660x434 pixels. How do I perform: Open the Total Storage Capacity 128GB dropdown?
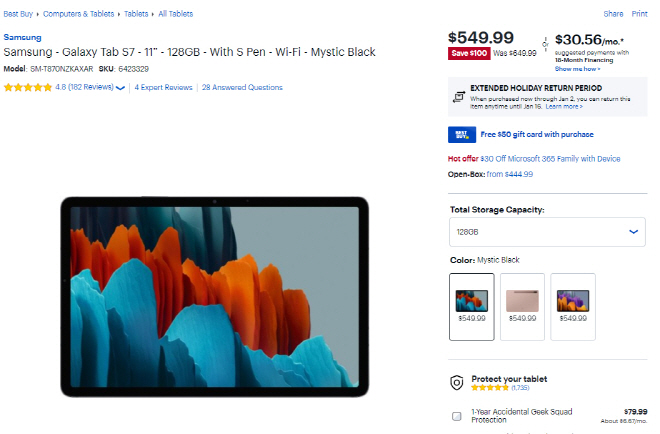pos(547,232)
